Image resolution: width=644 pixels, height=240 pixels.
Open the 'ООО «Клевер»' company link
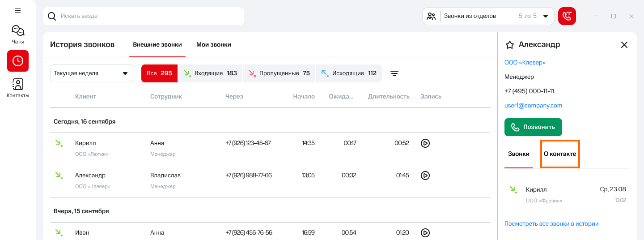(525, 63)
